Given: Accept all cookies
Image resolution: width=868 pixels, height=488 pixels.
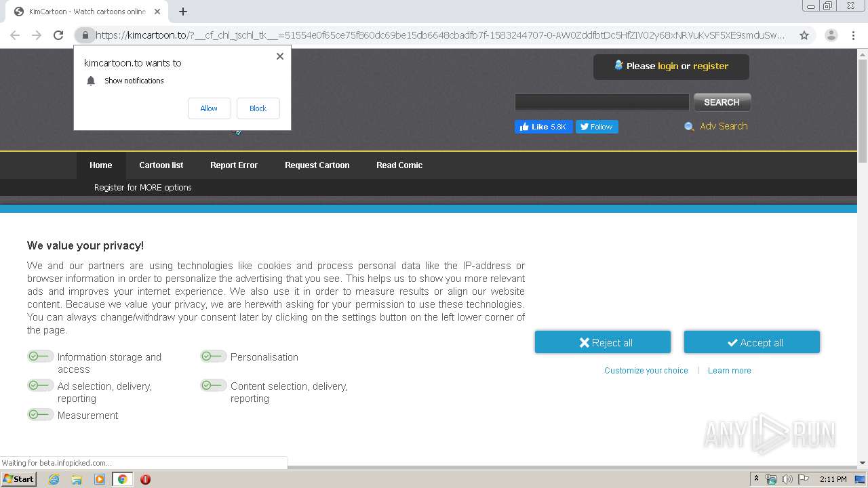Looking at the screenshot, I should click(752, 342).
